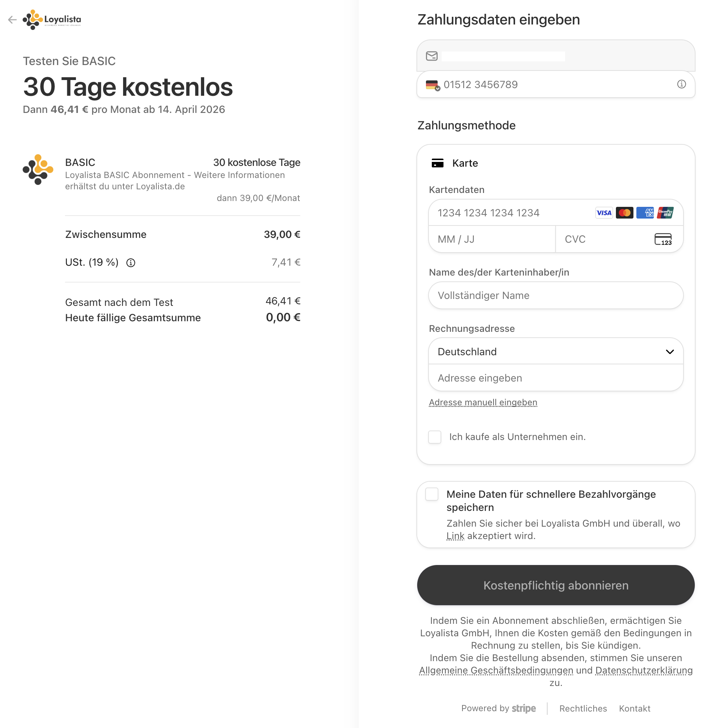Click the Visa card brand icon
The width and height of the screenshot is (716, 728).
tap(604, 213)
